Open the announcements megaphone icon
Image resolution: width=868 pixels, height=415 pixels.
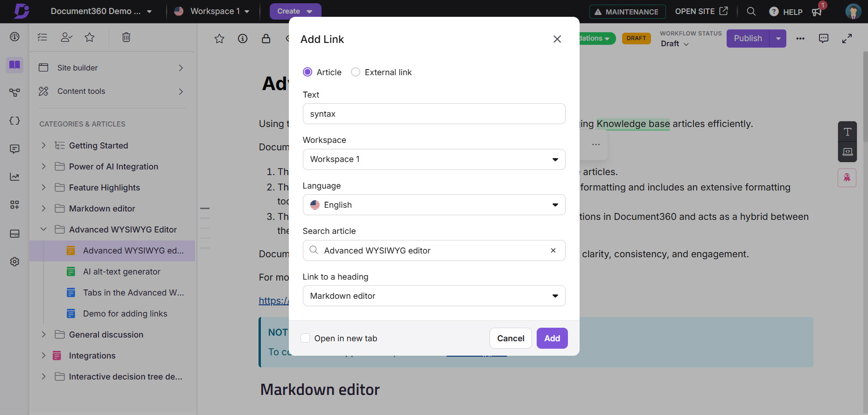tap(817, 12)
